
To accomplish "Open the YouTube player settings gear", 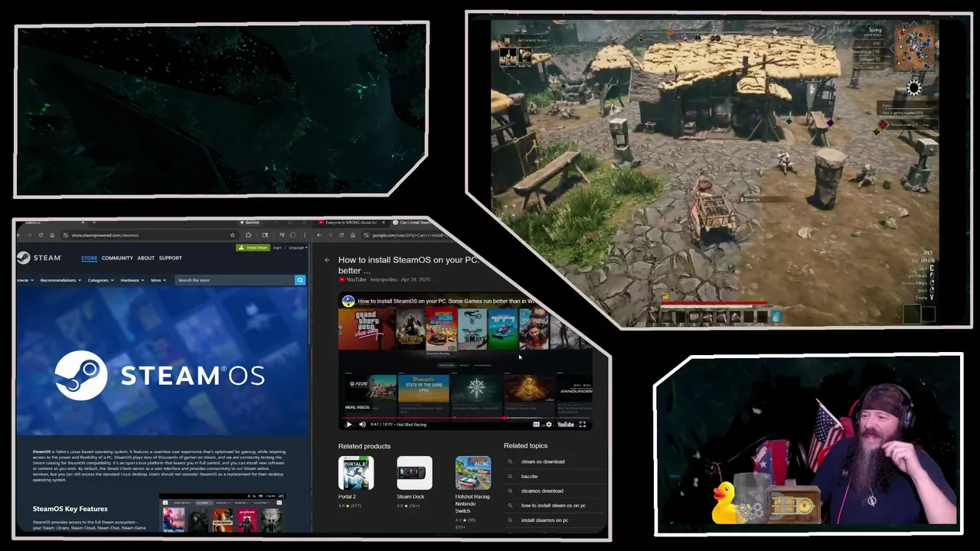I will pos(548,424).
